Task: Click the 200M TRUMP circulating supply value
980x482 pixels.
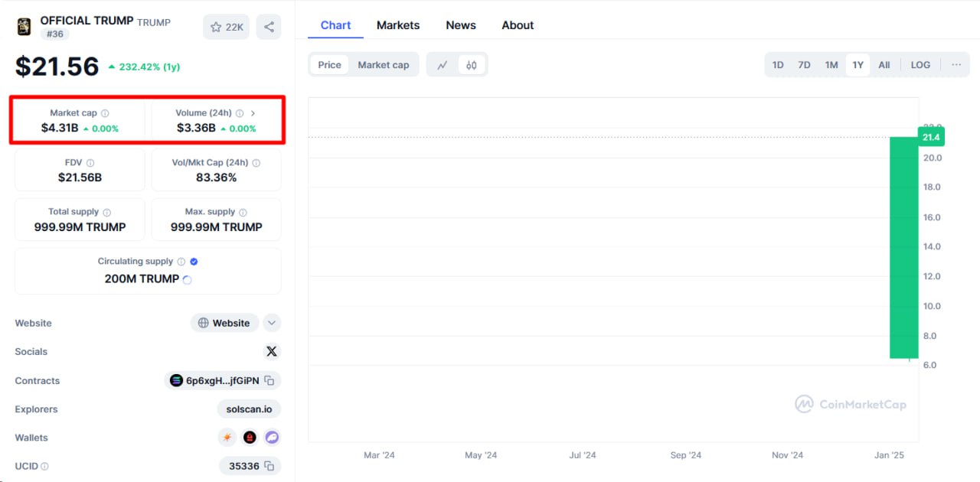Action: (142, 279)
